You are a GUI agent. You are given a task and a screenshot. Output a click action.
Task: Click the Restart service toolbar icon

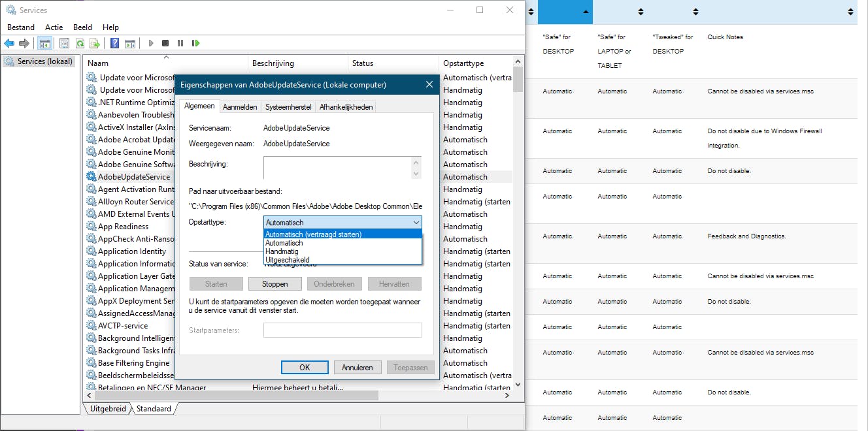(x=195, y=44)
